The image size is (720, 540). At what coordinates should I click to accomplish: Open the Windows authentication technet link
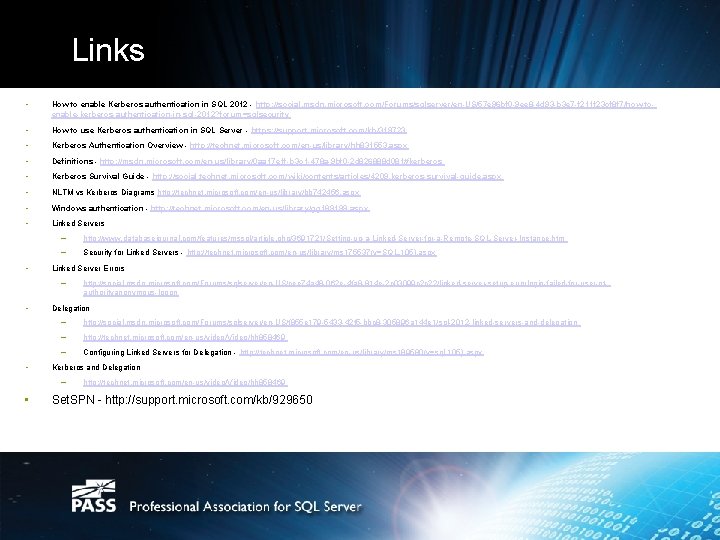(259, 208)
